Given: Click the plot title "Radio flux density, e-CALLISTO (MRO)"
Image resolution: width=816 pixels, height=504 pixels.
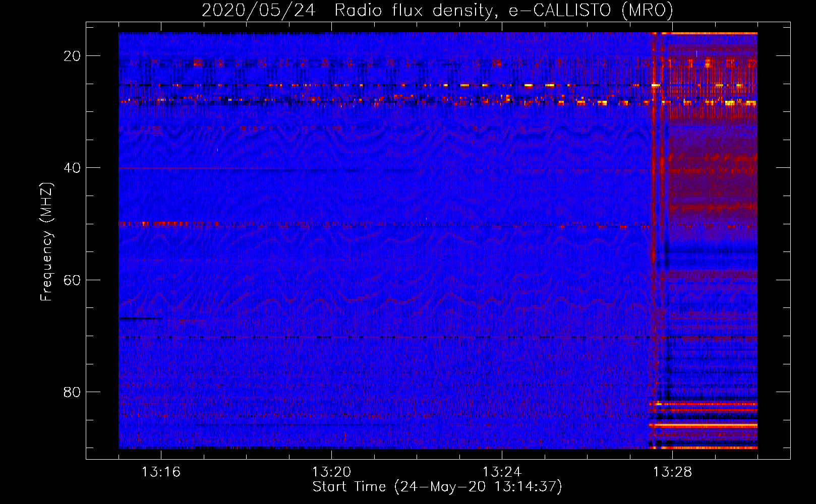Looking at the screenshot, I should pos(503,10).
